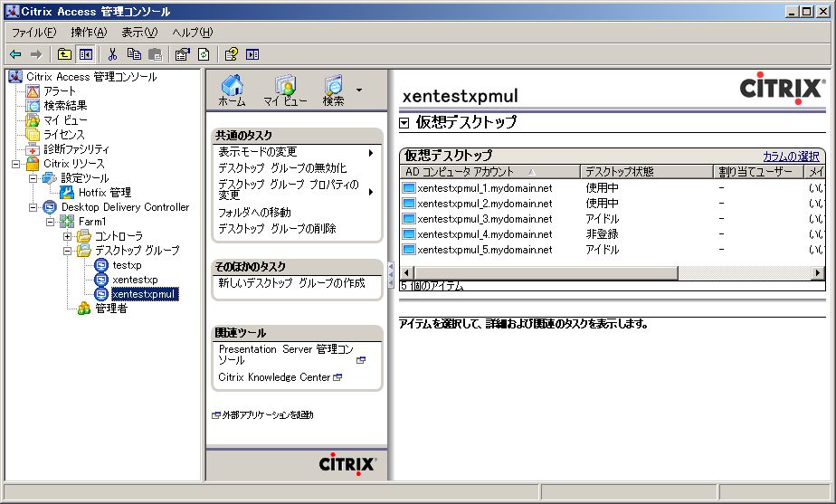Open the 表示(V) menu
Viewport: 836px width, 504px height.
point(139,33)
